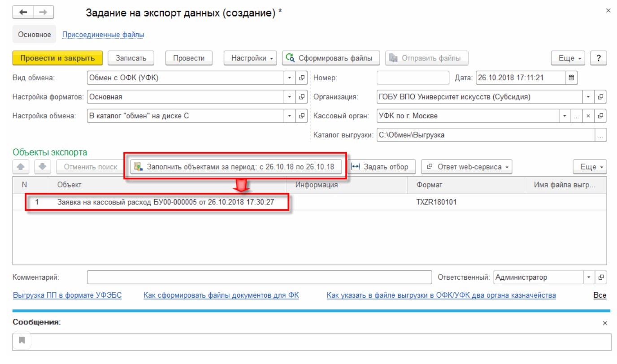The image size is (617, 364).
Task: Open Вид обмена linked record icon
Action: (x=302, y=78)
